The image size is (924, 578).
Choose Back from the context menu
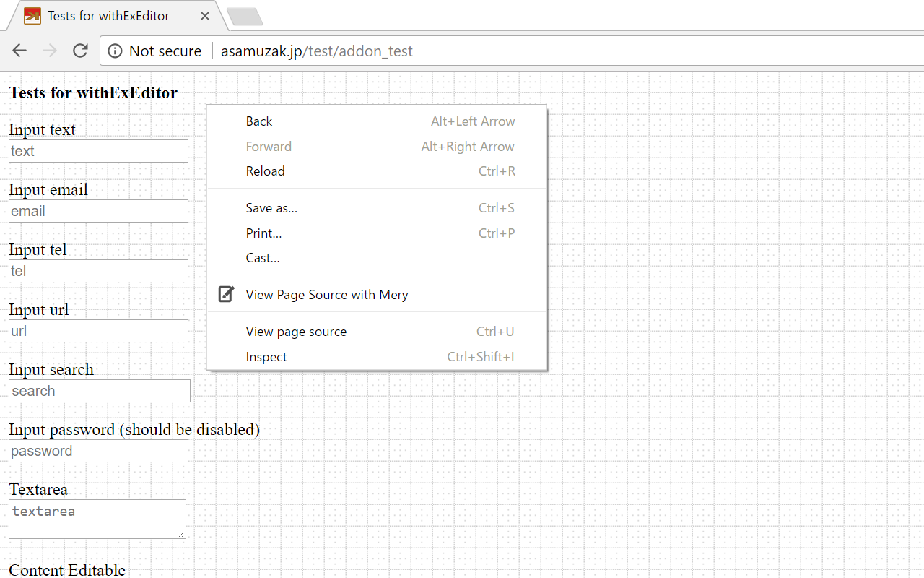(377, 121)
